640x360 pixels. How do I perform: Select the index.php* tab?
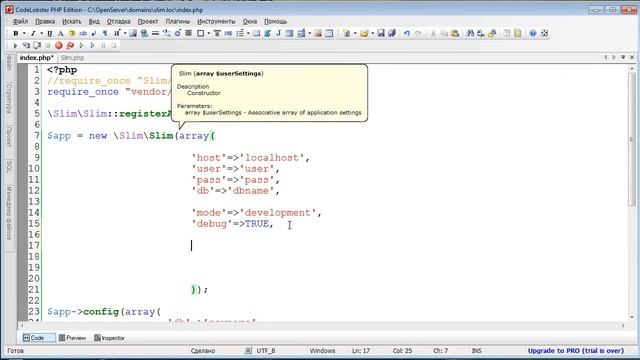37,58
